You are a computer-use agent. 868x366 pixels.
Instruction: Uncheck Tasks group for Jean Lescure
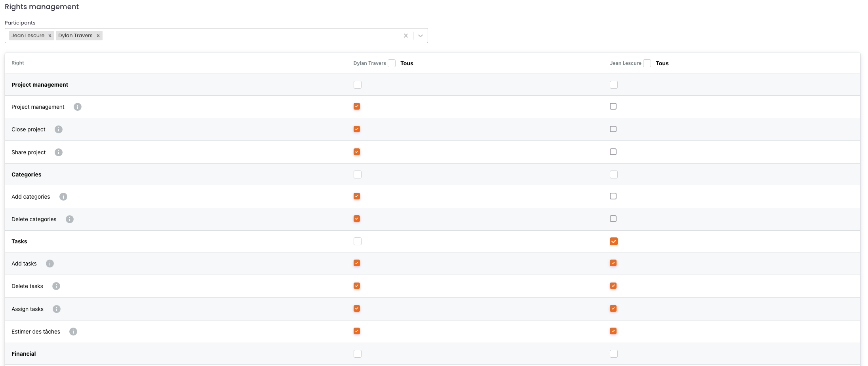pos(613,241)
